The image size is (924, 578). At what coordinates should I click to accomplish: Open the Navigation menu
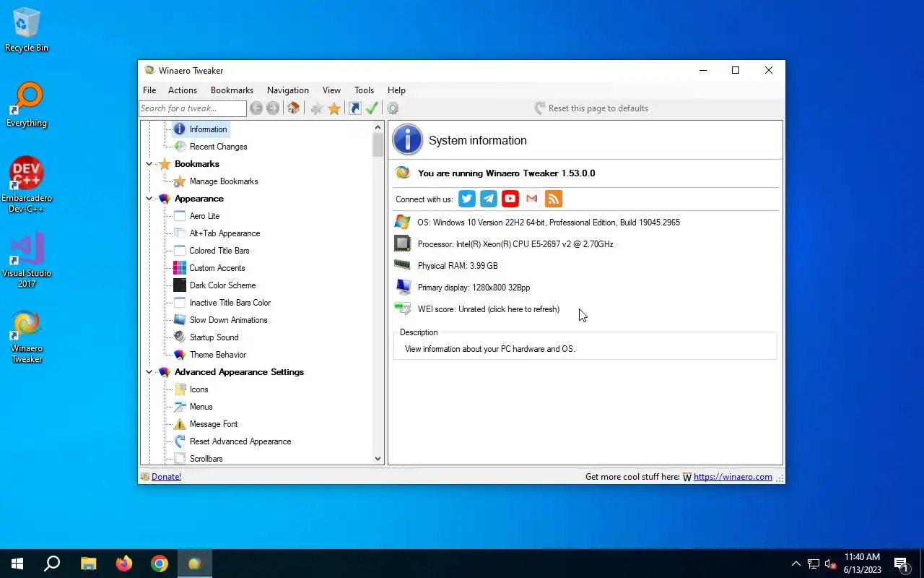[x=288, y=90]
